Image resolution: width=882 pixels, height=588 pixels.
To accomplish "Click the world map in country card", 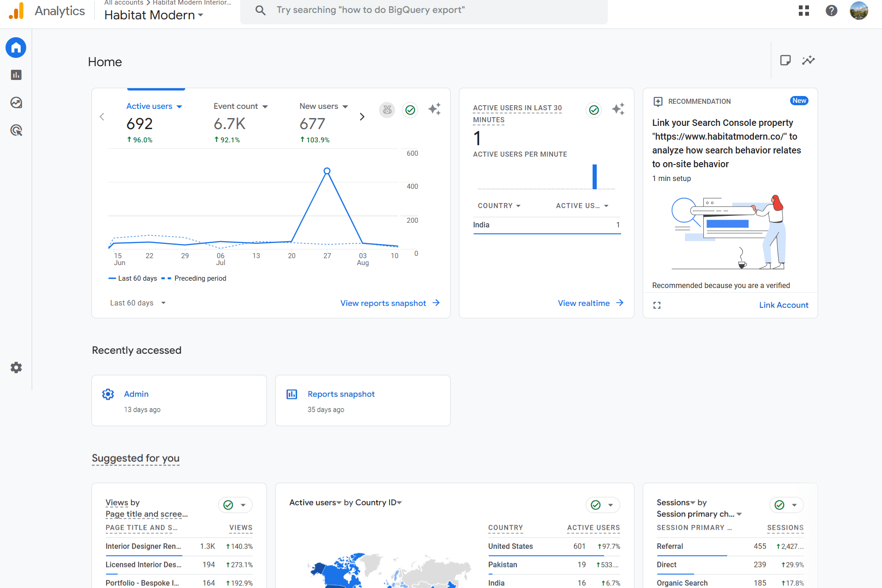I will [x=390, y=570].
